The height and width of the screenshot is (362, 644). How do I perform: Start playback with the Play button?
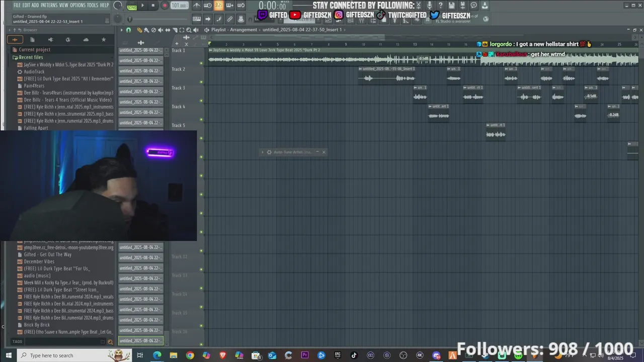pyautogui.click(x=142, y=6)
